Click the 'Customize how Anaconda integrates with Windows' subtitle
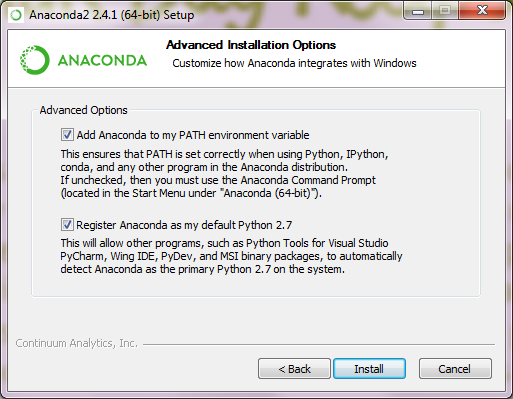 [294, 63]
